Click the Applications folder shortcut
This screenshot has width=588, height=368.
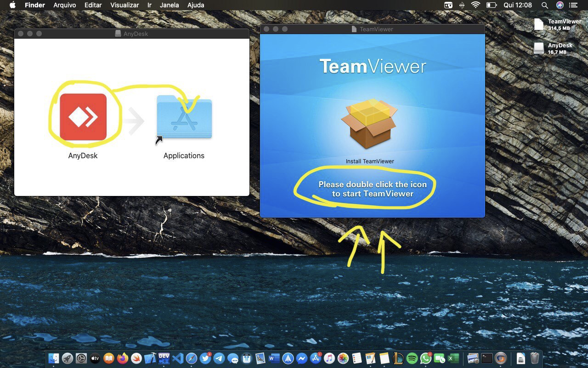pyautogui.click(x=184, y=118)
